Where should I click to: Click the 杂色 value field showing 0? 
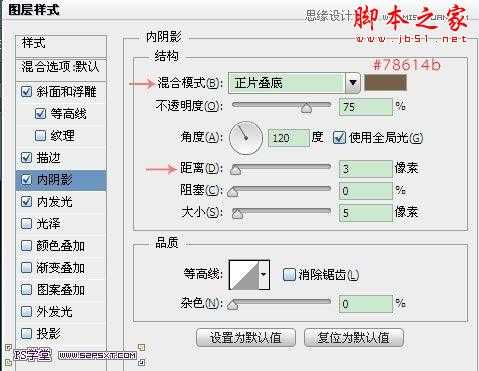tap(366, 303)
